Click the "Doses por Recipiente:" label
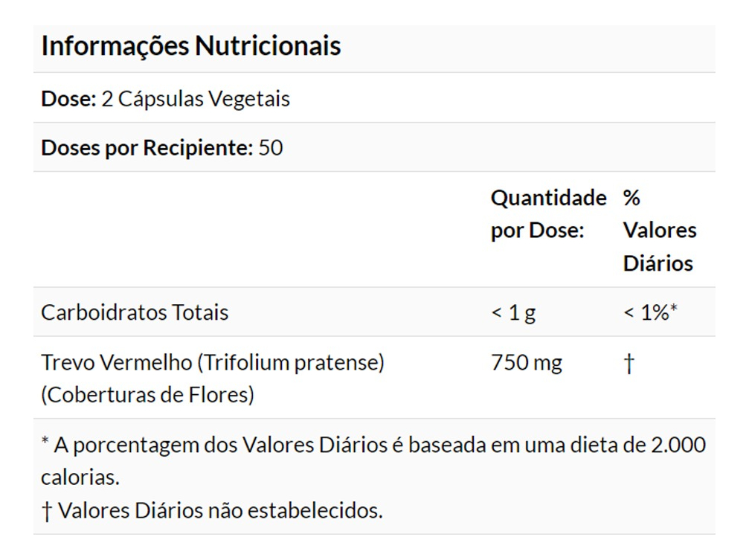749x560 pixels. 147,147
